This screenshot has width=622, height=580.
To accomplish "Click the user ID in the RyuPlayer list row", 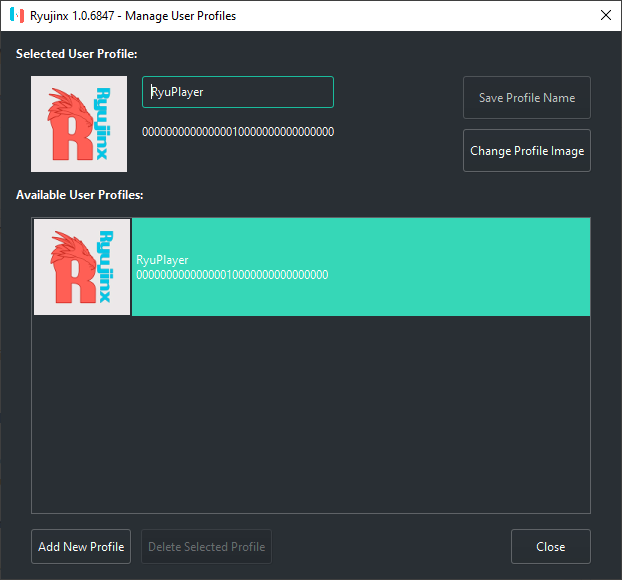I will click(x=232, y=275).
